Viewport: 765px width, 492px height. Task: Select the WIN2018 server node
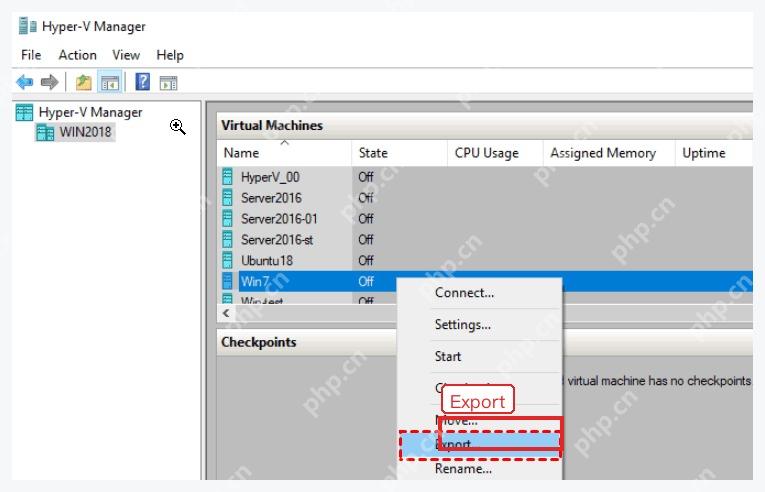(x=85, y=132)
